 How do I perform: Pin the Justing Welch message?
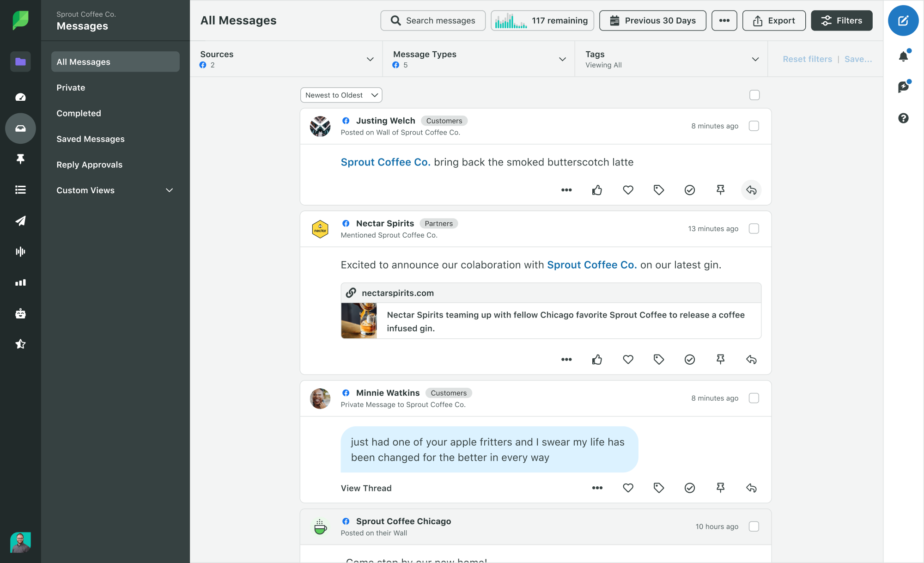coord(720,190)
